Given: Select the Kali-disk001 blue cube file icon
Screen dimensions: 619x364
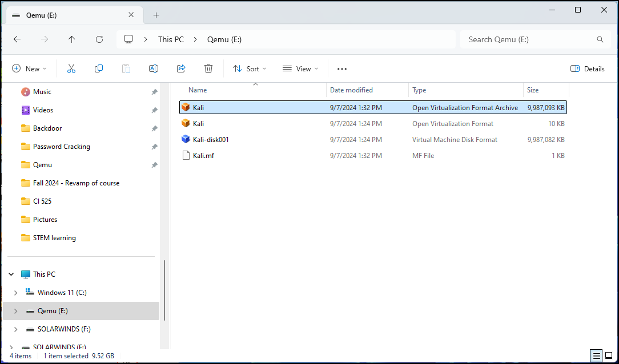Looking at the screenshot, I should [x=186, y=139].
